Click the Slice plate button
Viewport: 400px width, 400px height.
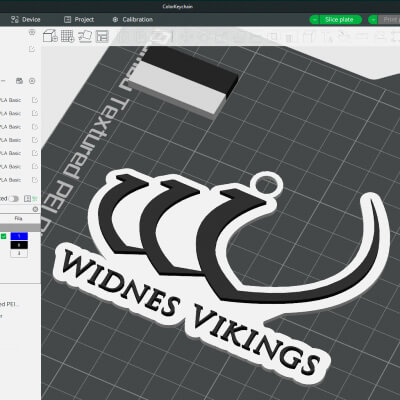tap(339, 20)
